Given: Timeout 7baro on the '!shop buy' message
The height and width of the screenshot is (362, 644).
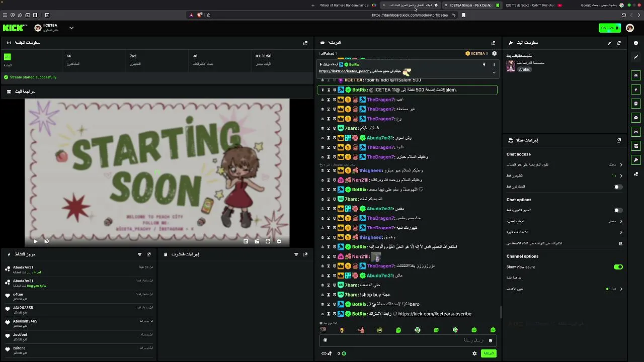Looking at the screenshot, I should pyautogui.click(x=329, y=295).
